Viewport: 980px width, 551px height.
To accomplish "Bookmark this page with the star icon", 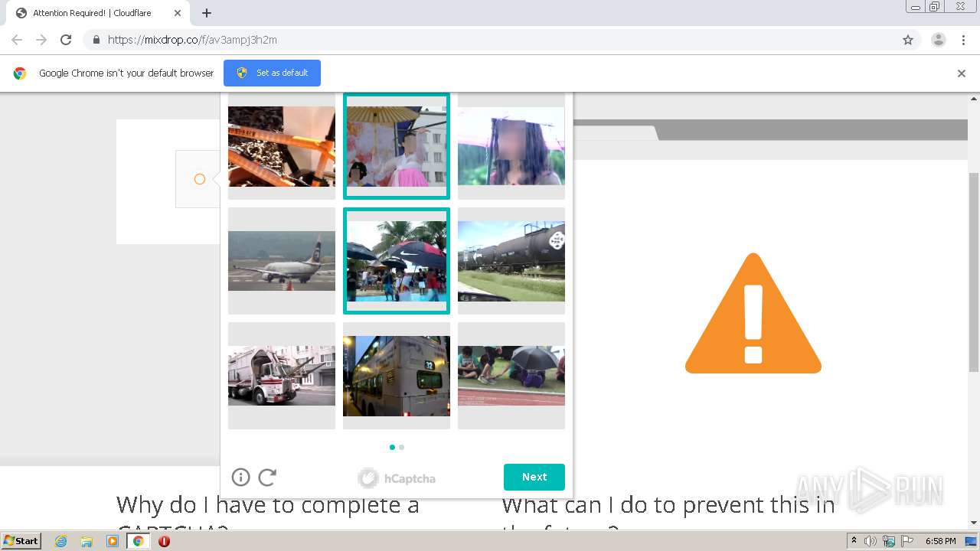I will (908, 40).
